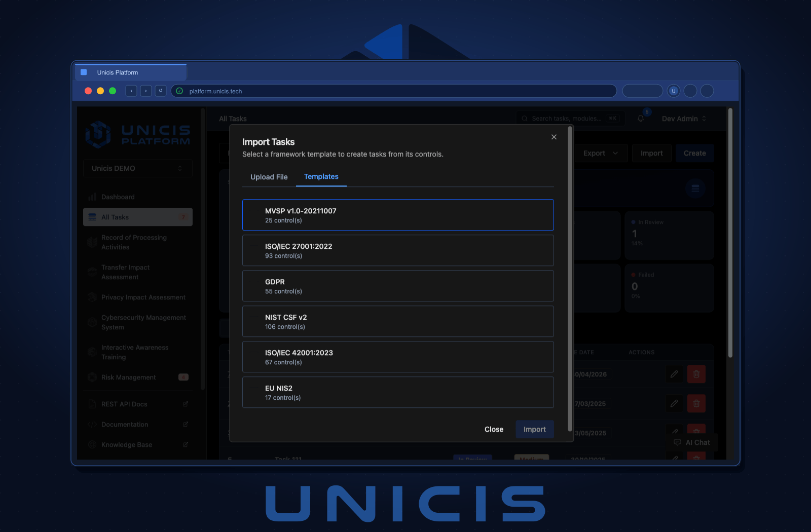Click the secure site icon in the address bar
The height and width of the screenshot is (532, 811).
pos(179,91)
